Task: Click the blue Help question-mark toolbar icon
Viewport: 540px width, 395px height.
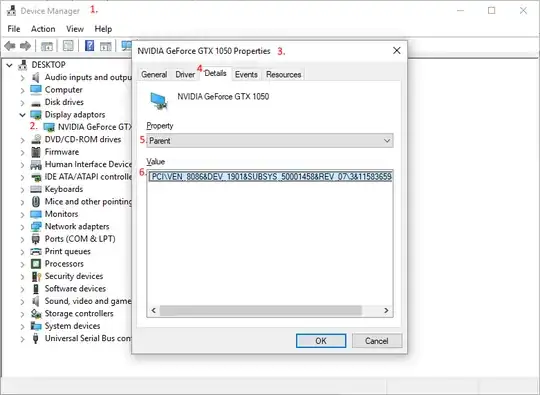Action: pyautogui.click(x=89, y=45)
